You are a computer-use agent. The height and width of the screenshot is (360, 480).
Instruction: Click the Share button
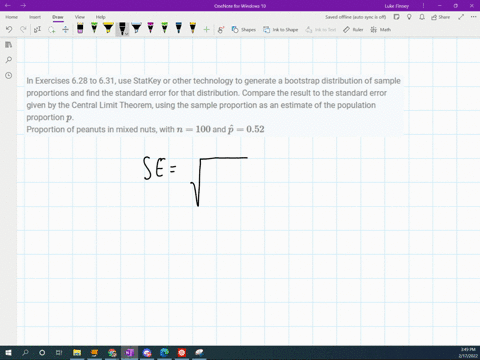click(x=440, y=17)
